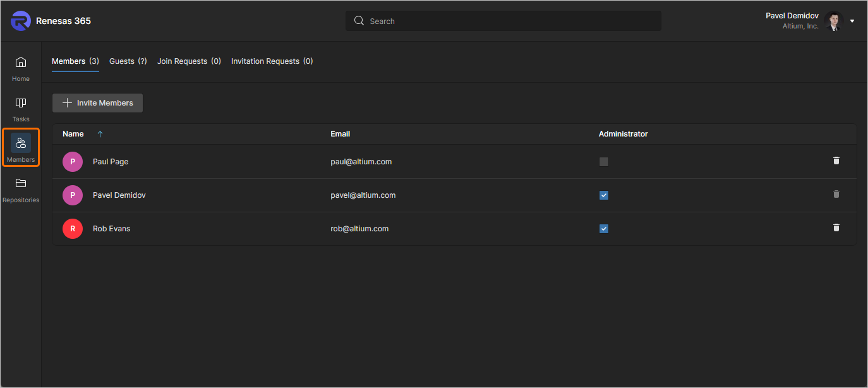Expand the user account dropdown arrow

pos(852,21)
